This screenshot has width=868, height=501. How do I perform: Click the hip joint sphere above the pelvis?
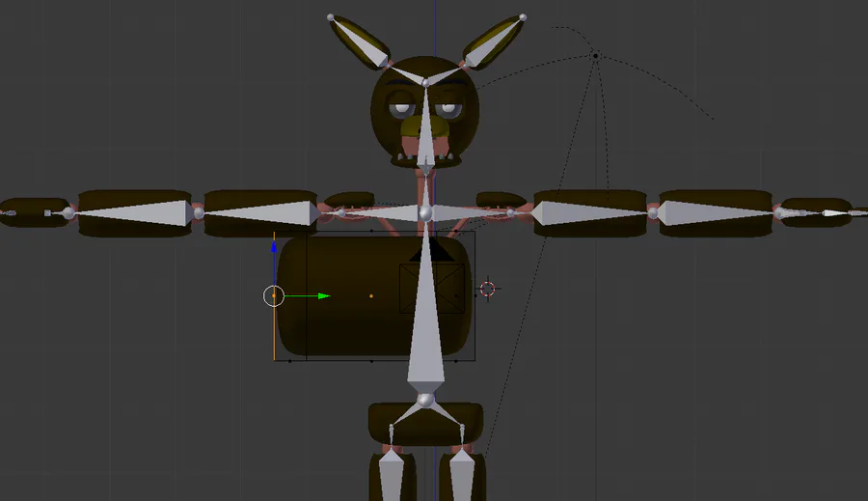pos(425,400)
